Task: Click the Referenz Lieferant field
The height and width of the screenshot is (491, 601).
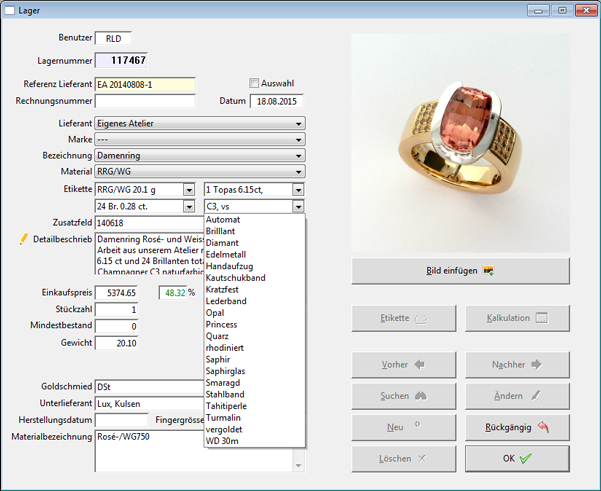Action: (145, 85)
